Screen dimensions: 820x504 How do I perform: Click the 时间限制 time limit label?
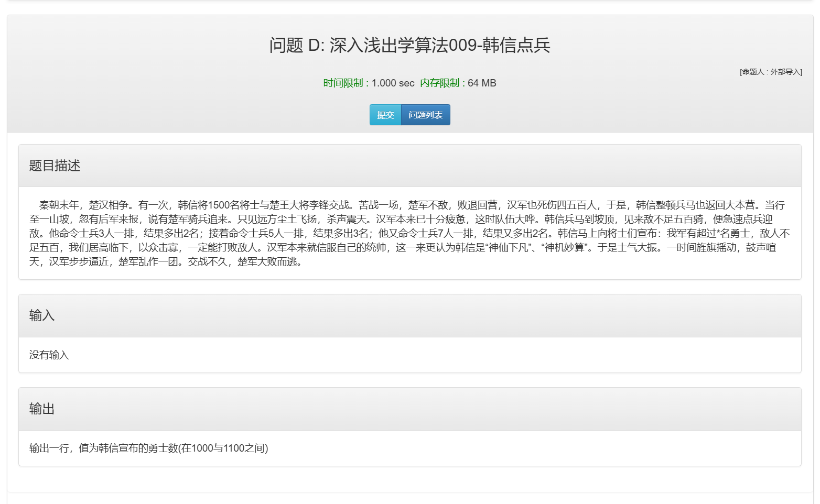[x=343, y=82]
